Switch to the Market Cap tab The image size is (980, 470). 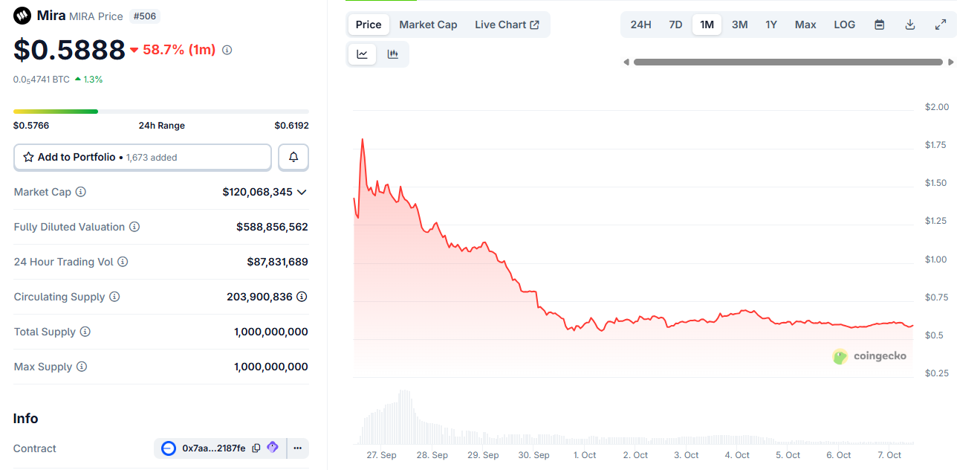(428, 25)
